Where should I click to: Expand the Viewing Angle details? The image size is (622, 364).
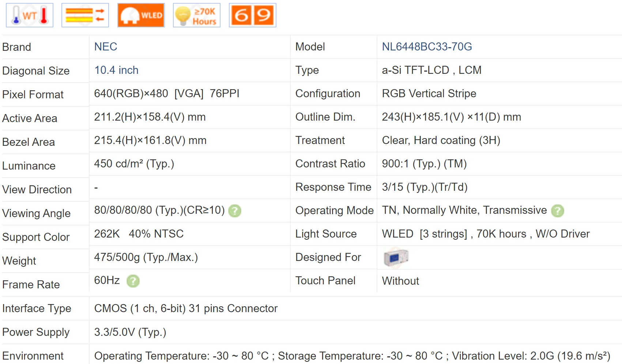[235, 211]
